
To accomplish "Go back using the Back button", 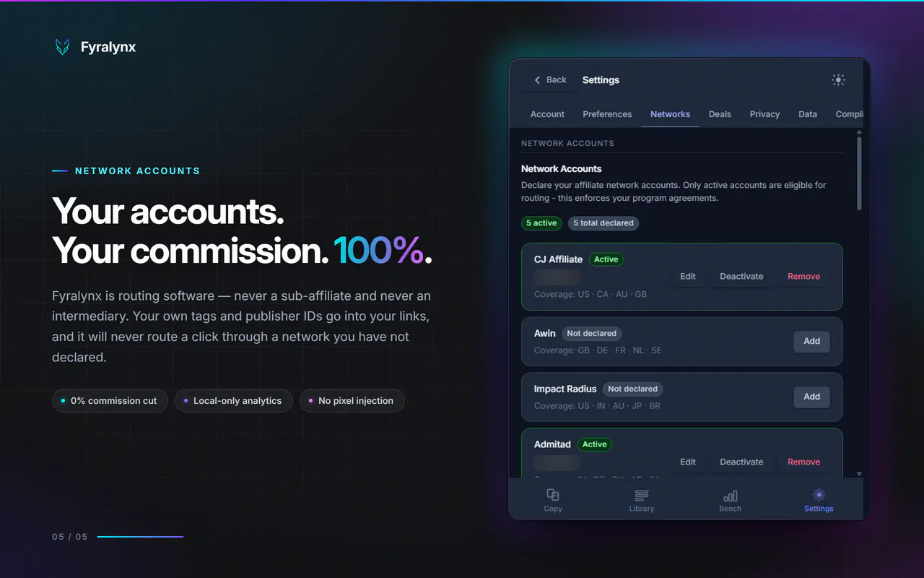I will pos(550,80).
